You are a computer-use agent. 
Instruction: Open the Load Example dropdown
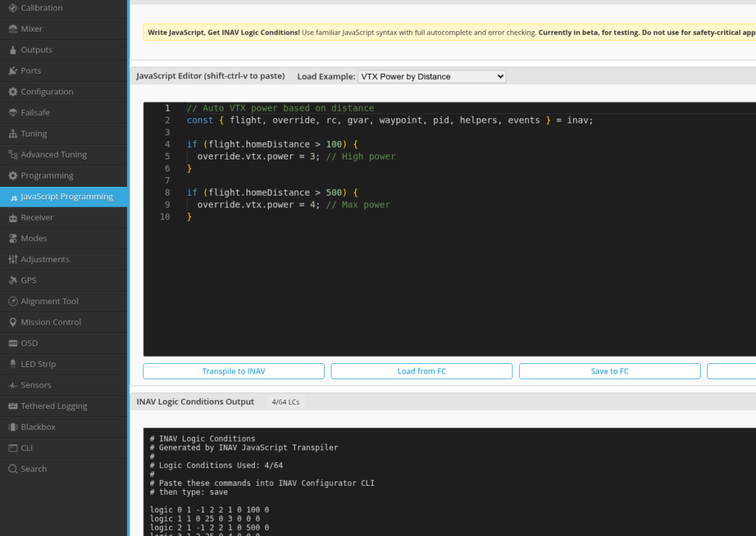click(432, 77)
